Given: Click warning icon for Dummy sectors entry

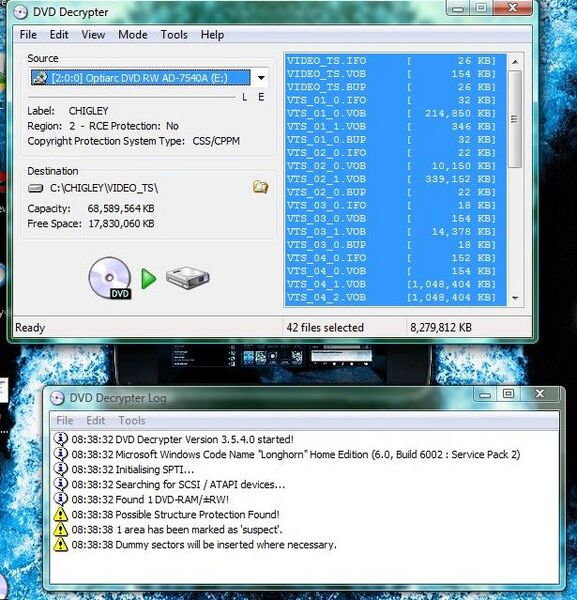Looking at the screenshot, I should pyautogui.click(x=60, y=545).
